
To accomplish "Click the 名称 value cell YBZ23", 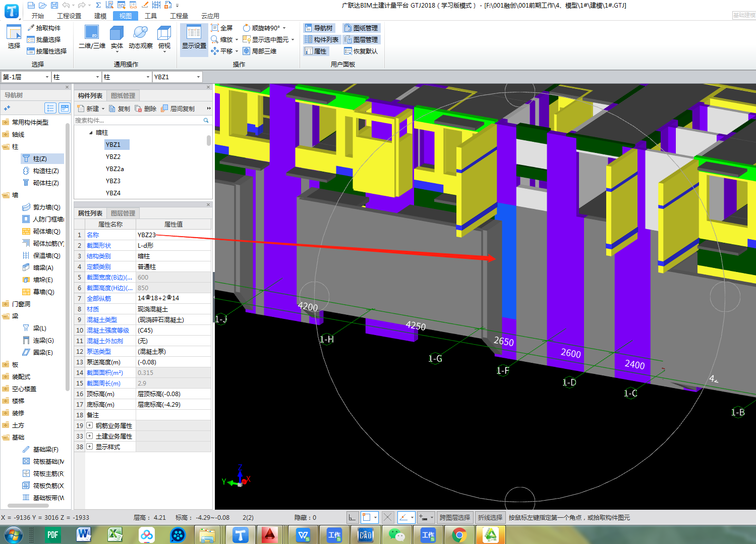I will 173,235.
